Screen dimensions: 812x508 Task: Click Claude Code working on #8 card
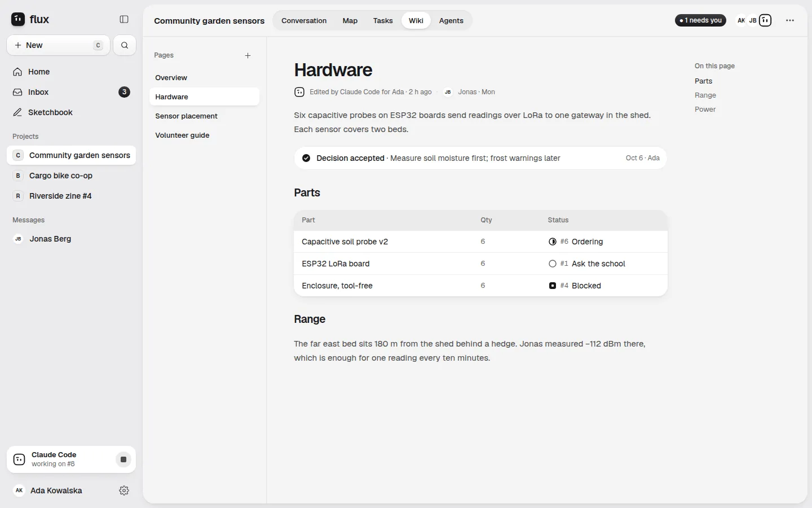coord(71,459)
